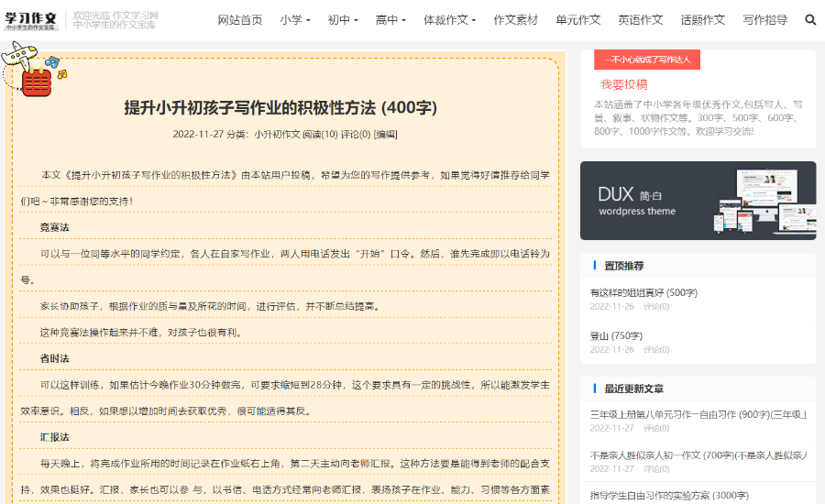Open 不是亲人胜似亲人初一作文 (700字) article

pyautogui.click(x=698, y=455)
